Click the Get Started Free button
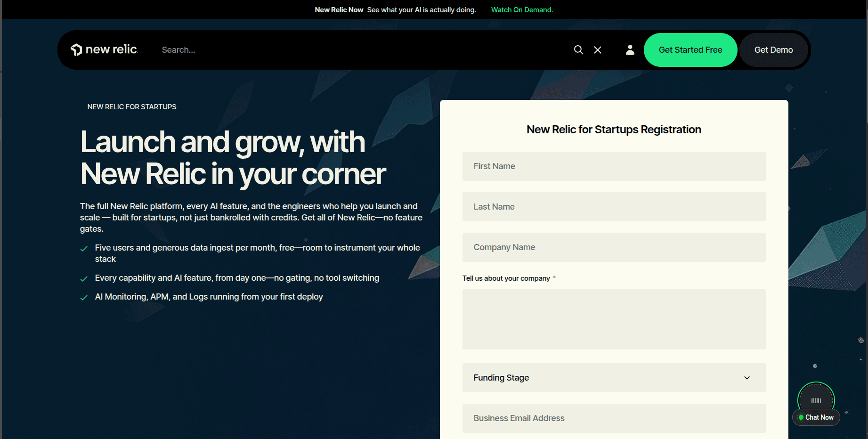 point(690,50)
